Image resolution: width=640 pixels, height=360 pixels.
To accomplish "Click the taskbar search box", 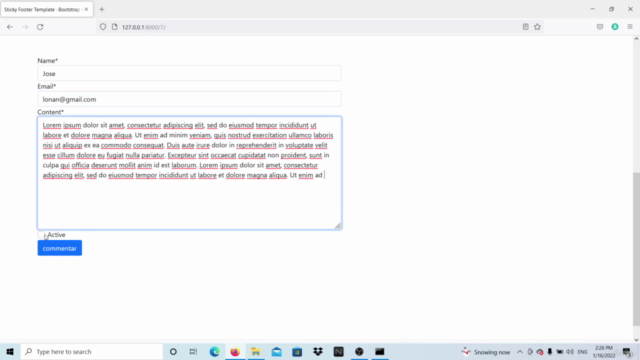I will [92, 351].
